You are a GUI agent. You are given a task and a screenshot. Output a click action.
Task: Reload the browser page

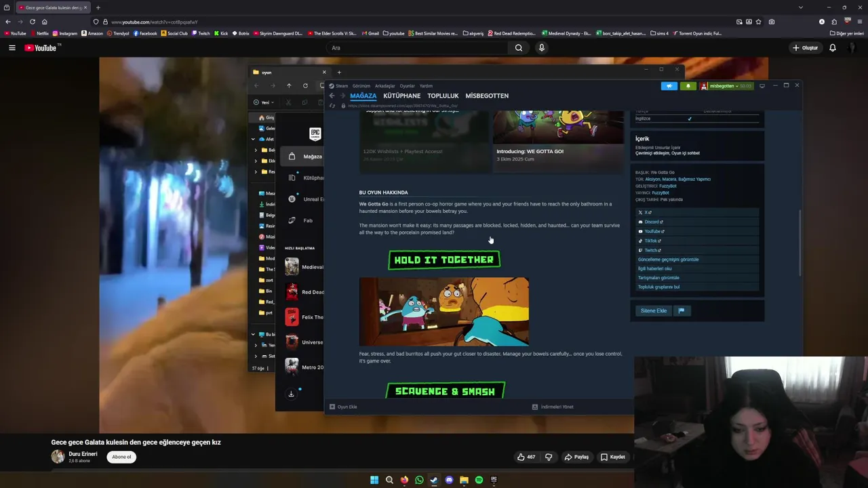(x=32, y=22)
